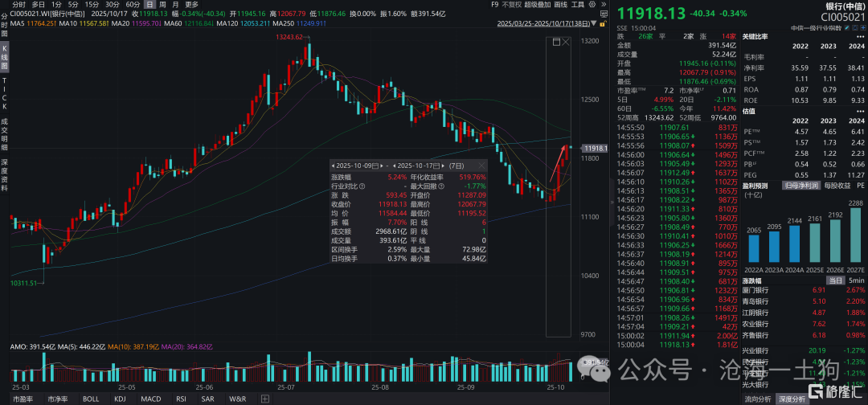Open 超级叠加 overlay feature

pyautogui.click(x=538, y=4)
